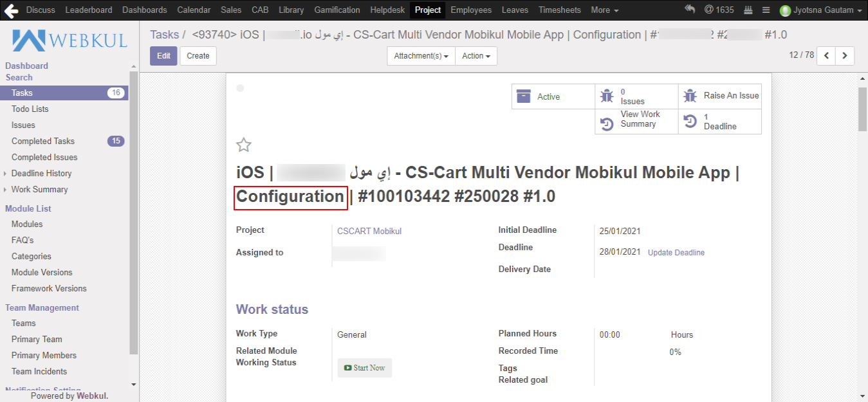Viewport: 868px width, 402px height.
Task: Open the More menu dropdown in top bar
Action: [x=604, y=10]
